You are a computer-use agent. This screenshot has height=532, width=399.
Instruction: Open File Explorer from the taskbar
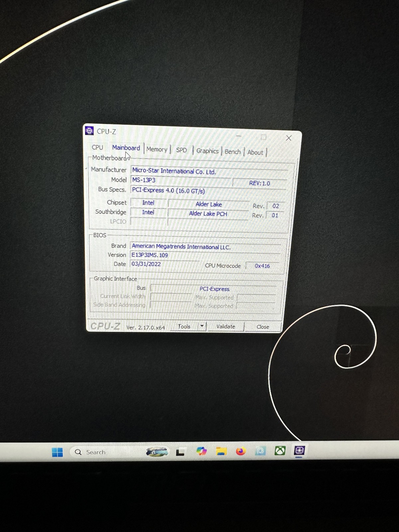pos(221,451)
